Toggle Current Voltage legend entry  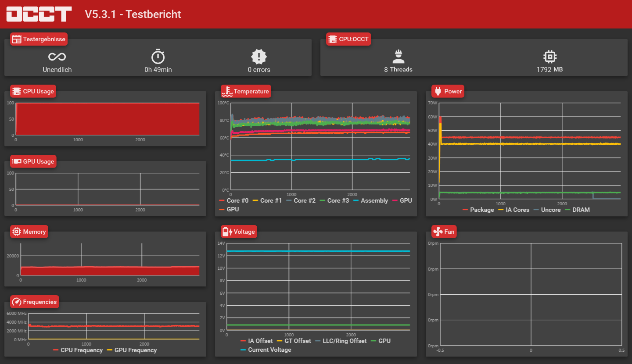[266, 350]
